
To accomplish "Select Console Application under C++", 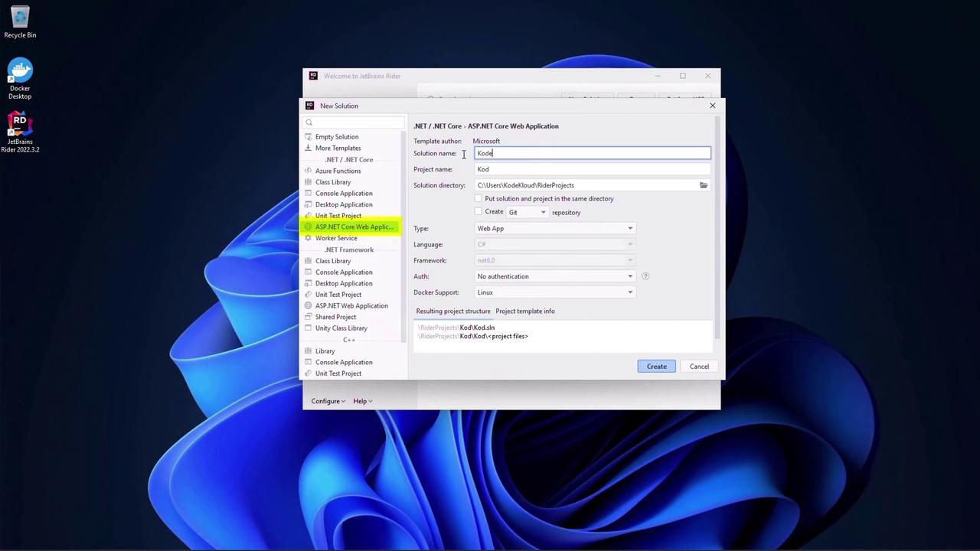I will [x=344, y=362].
